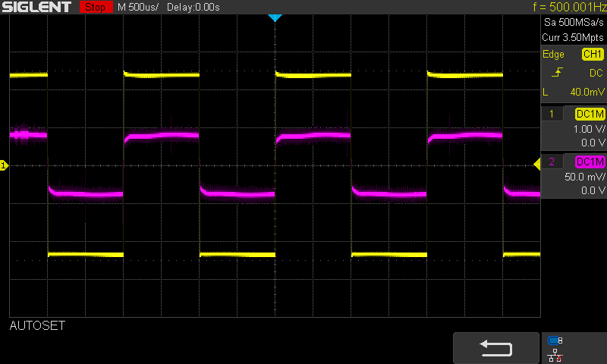Click the magenta DC1M channel 2 badge
This screenshot has height=364, width=607.
coord(590,162)
